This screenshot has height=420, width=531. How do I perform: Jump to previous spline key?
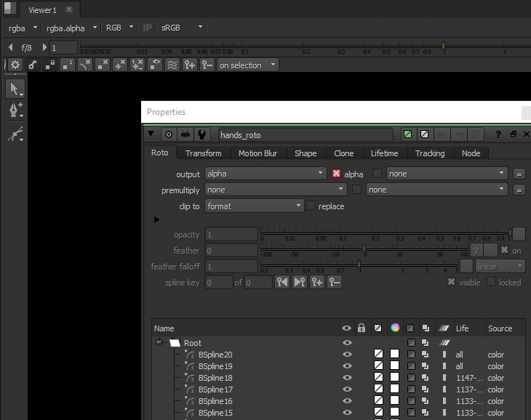coord(282,283)
